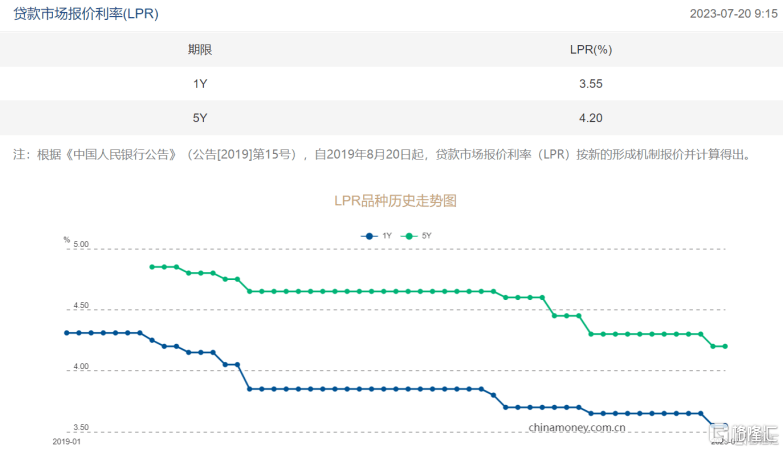Screen dimensions: 784x450
Task: Click the 2019-01 x-axis label
Action: coord(66,440)
